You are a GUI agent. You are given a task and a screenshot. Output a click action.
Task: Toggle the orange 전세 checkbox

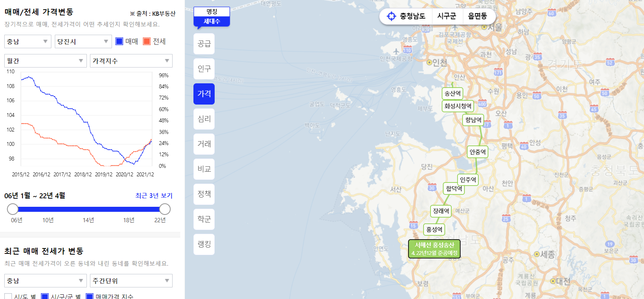[147, 41]
